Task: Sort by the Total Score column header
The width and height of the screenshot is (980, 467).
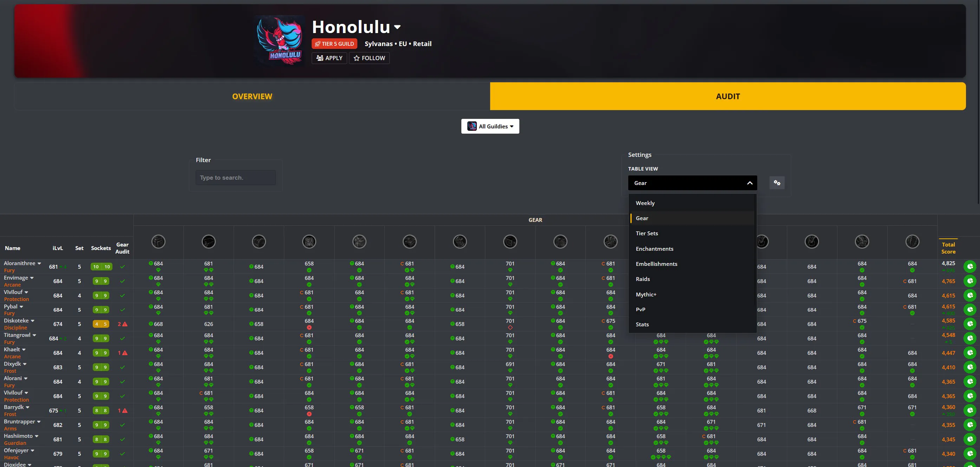Action: click(948, 248)
